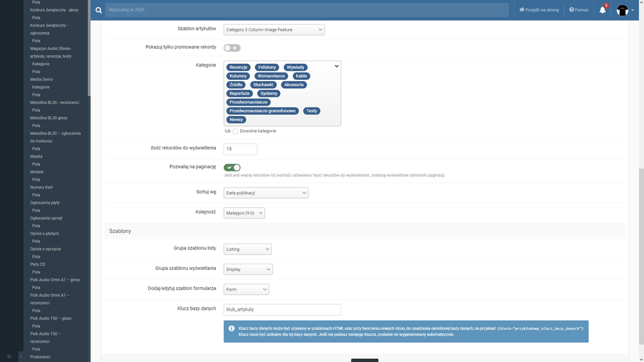Open the notifications bell

[x=602, y=10]
